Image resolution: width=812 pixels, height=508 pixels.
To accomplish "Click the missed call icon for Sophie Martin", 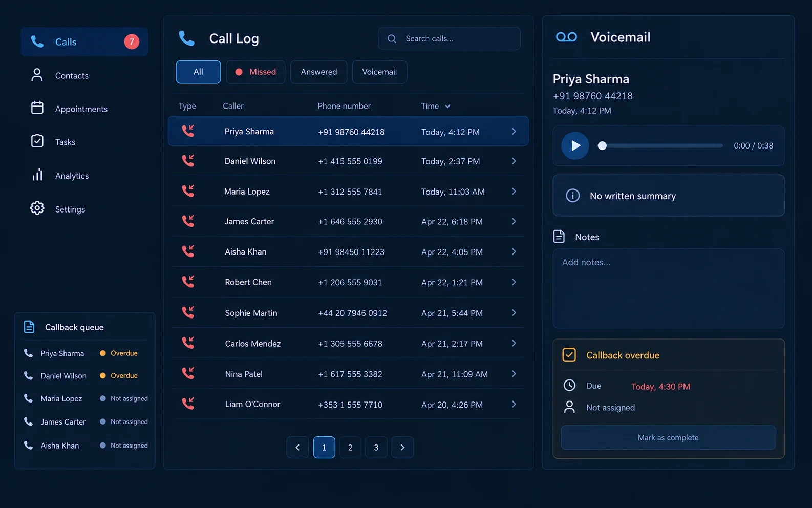I will pos(188,312).
